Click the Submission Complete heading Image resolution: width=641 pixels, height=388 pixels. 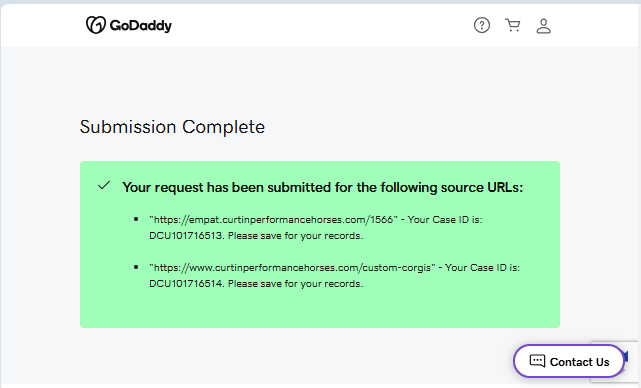[x=172, y=127]
